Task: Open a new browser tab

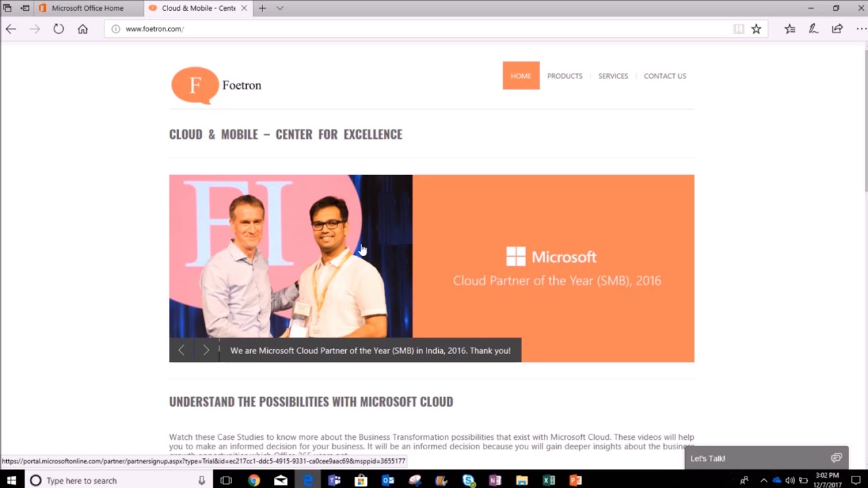Action: tap(262, 8)
